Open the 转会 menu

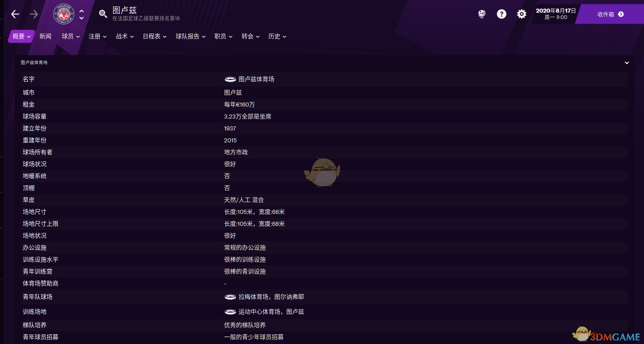click(251, 36)
